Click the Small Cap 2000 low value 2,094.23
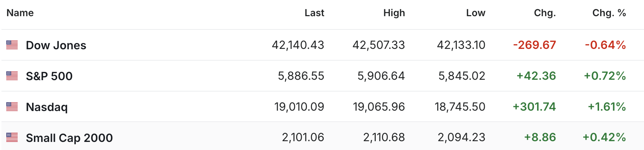This screenshot has width=644, height=150. tap(462, 137)
